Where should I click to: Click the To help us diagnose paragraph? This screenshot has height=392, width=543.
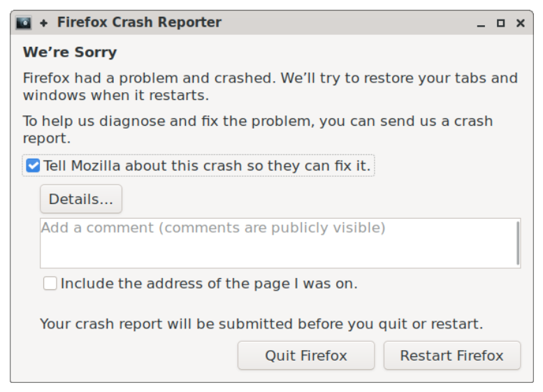click(258, 129)
